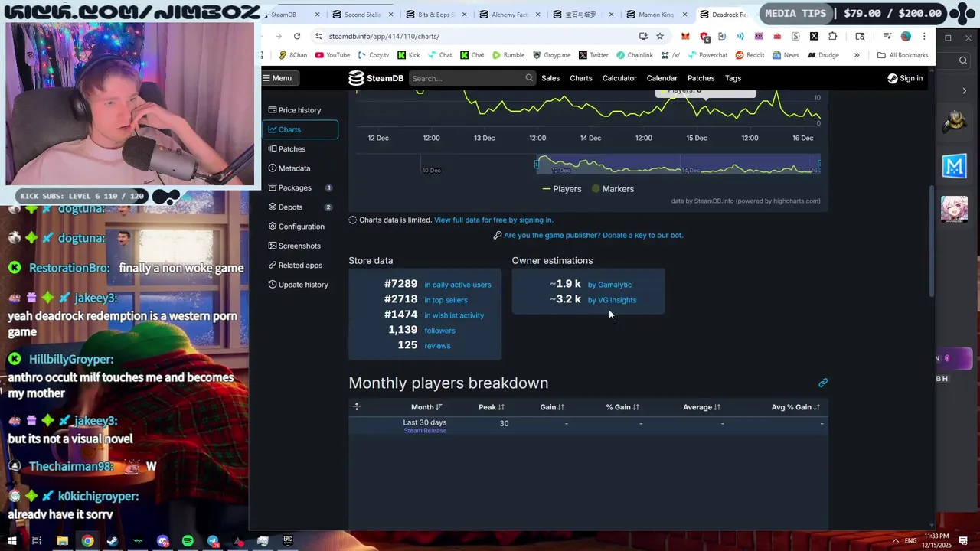Viewport: 980px width, 551px height.
Task: Select Update history in the sidebar
Action: [299, 285]
